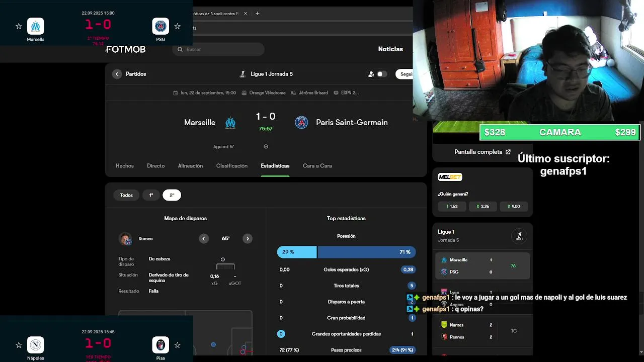The width and height of the screenshot is (644, 362).
Task: Open the FotMob logo home link
Action: 126,49
